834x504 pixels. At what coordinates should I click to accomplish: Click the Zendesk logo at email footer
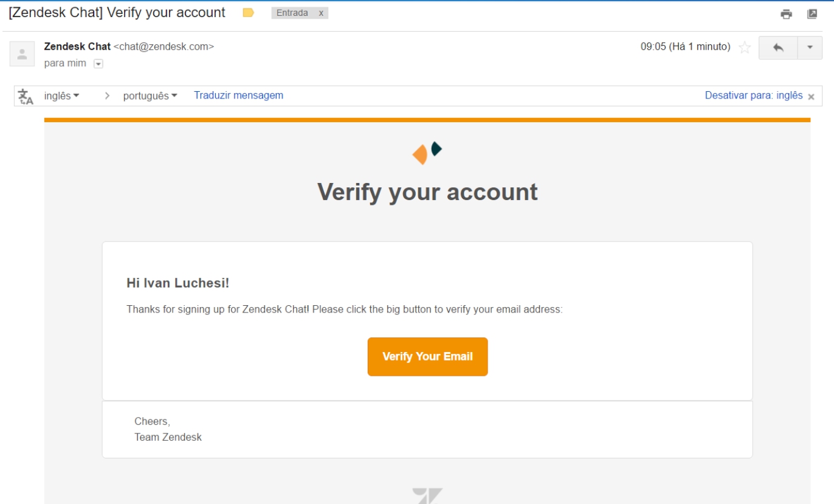[427, 495]
